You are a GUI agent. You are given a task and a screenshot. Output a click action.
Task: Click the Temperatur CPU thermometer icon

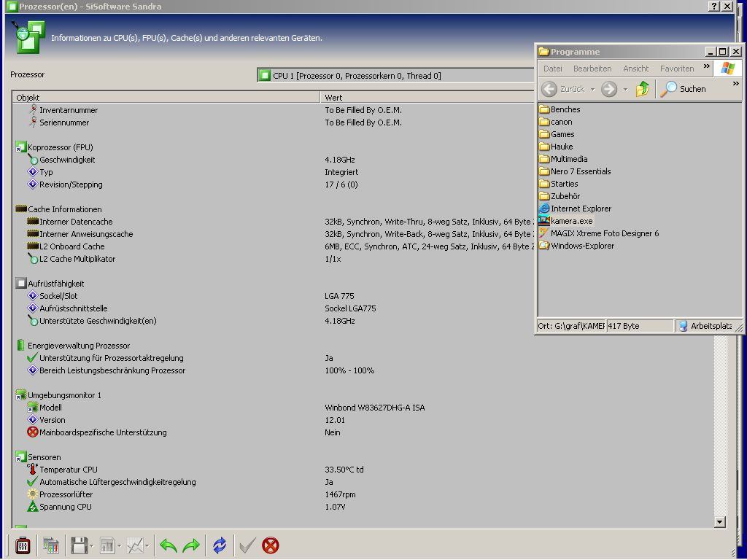coord(32,469)
